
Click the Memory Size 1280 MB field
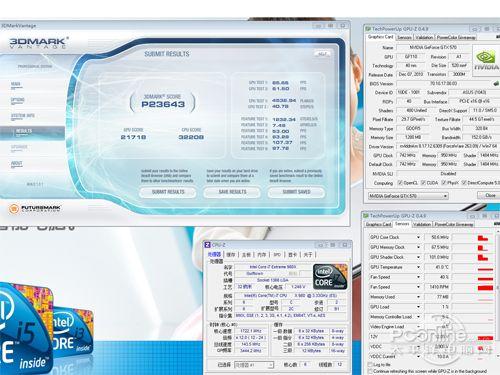pos(414,137)
